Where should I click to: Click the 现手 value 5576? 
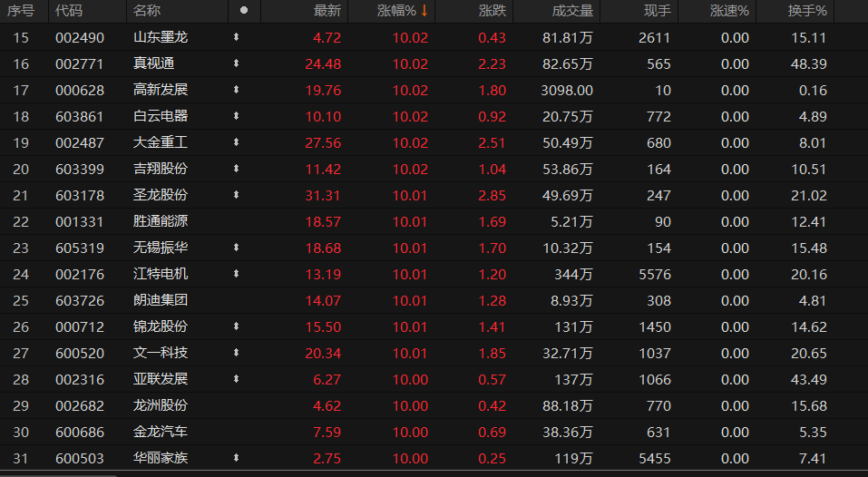point(655,275)
